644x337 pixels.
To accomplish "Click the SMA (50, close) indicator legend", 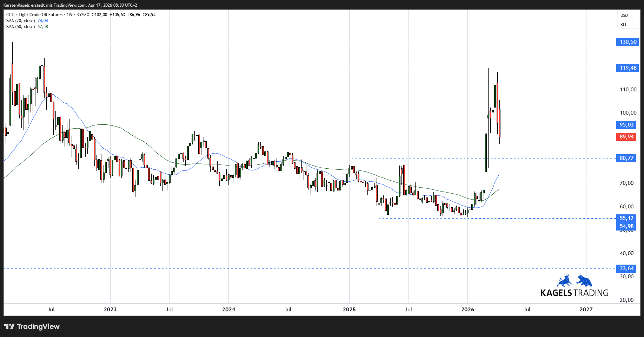I will click(20, 27).
